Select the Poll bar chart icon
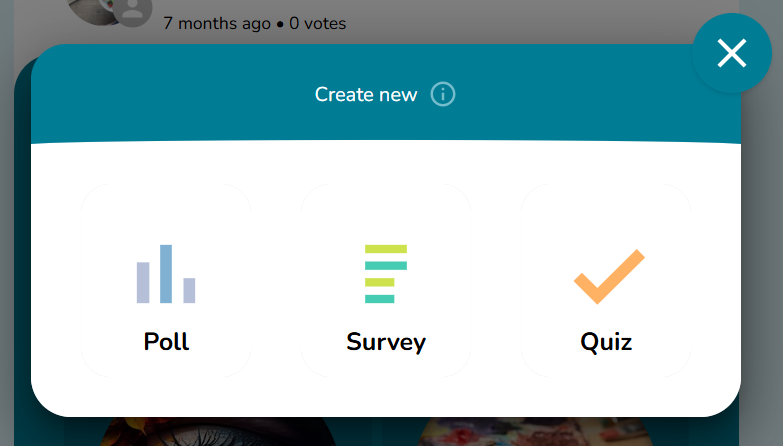 coord(166,274)
